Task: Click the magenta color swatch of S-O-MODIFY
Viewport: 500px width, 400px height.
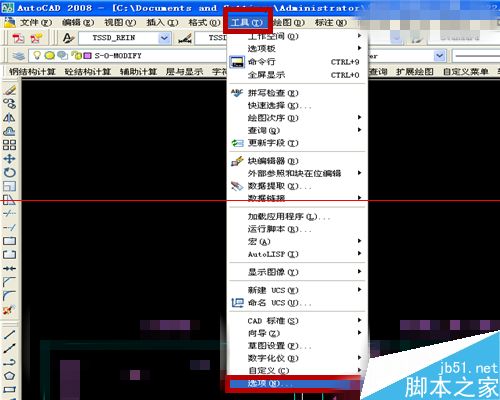Action: [x=87, y=56]
